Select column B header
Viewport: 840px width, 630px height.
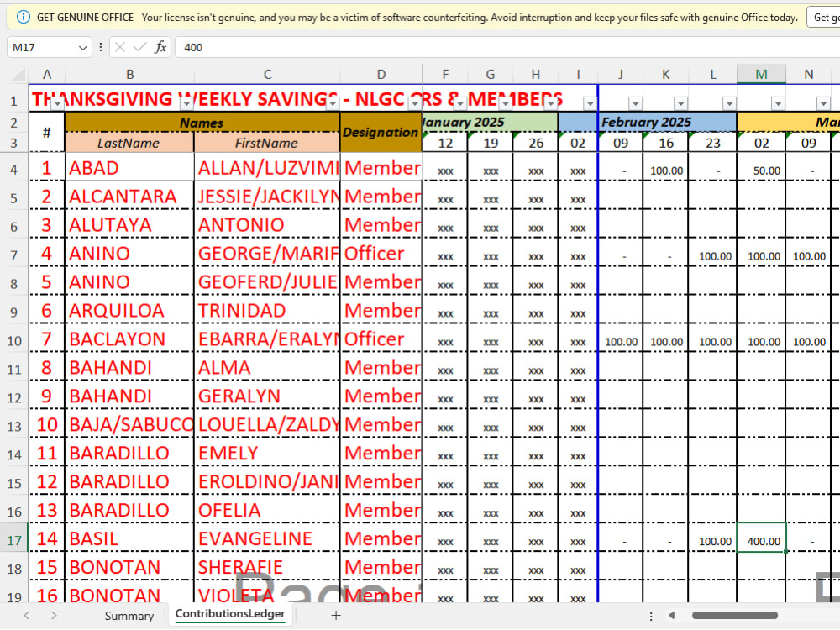[129, 75]
